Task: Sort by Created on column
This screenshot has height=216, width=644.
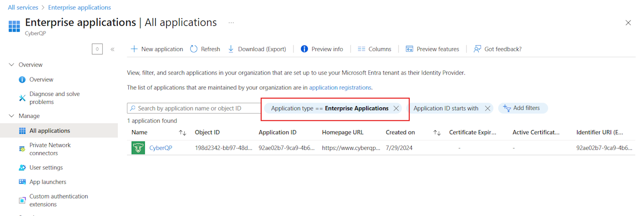Action: (437, 132)
